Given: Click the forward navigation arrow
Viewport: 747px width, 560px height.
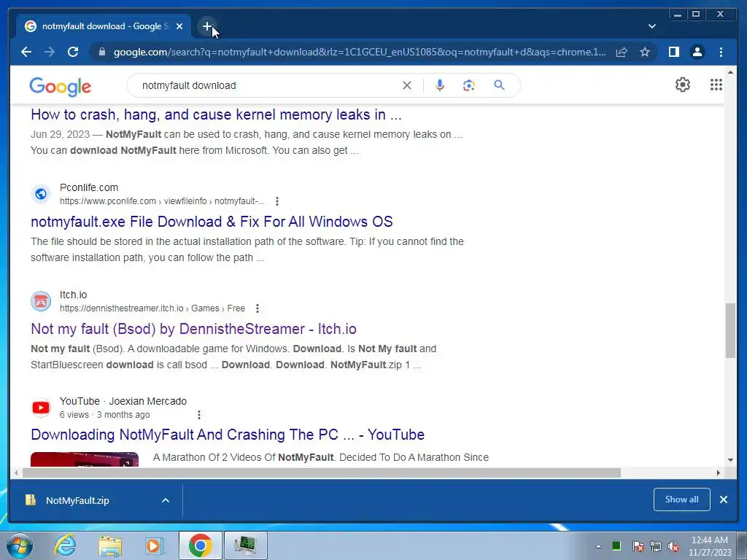Looking at the screenshot, I should [50, 52].
